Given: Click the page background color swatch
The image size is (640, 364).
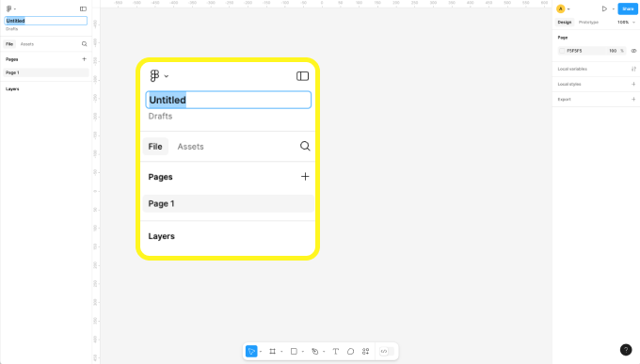Looking at the screenshot, I should click(x=562, y=51).
